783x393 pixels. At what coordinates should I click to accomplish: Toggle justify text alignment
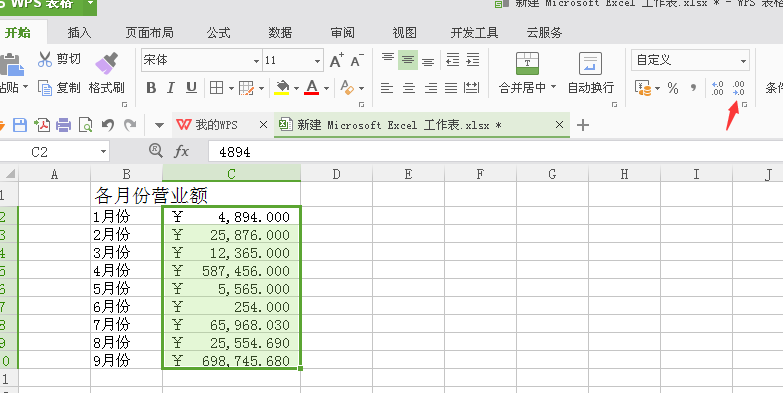(x=451, y=88)
